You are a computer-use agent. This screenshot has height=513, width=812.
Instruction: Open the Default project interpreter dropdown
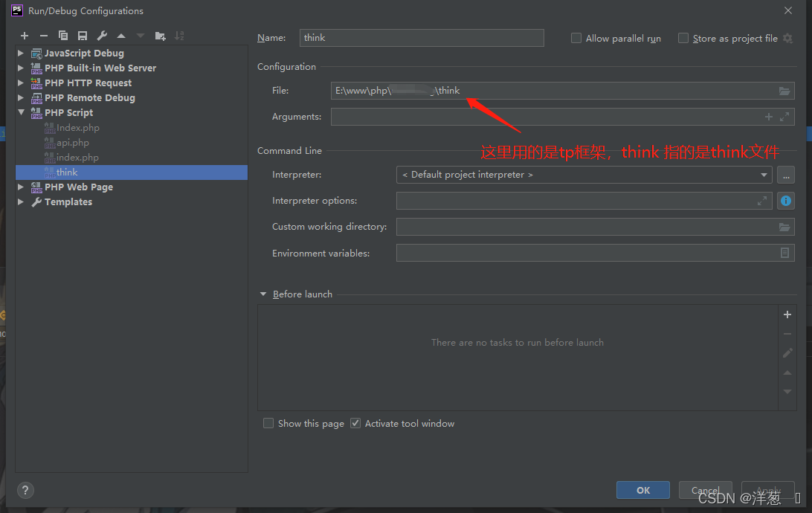point(584,175)
